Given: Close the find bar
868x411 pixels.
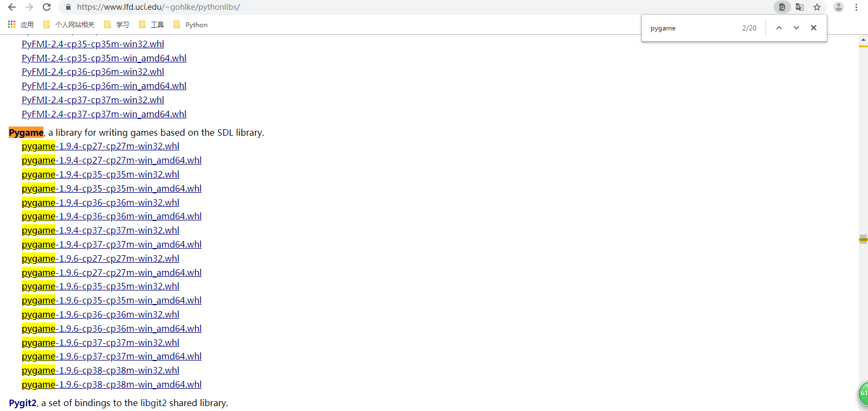Looking at the screenshot, I should point(814,28).
